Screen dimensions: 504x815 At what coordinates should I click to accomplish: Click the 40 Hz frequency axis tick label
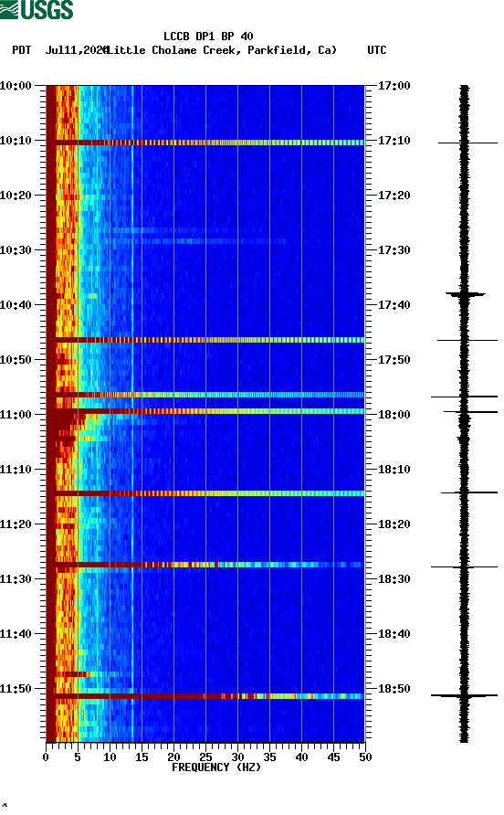point(301,757)
